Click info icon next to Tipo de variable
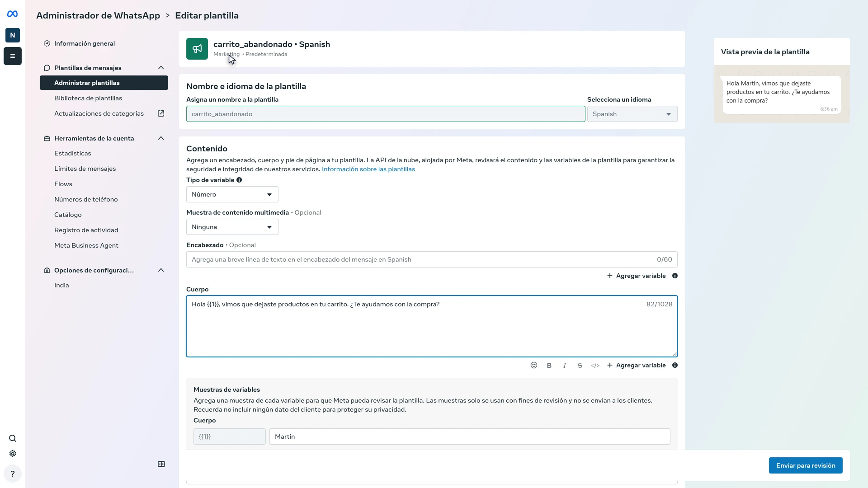The height and width of the screenshot is (488, 868). point(239,180)
